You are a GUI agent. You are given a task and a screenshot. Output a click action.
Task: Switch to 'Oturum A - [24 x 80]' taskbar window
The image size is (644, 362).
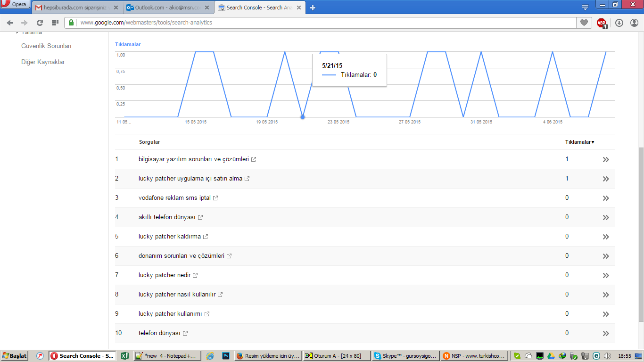tap(336, 356)
